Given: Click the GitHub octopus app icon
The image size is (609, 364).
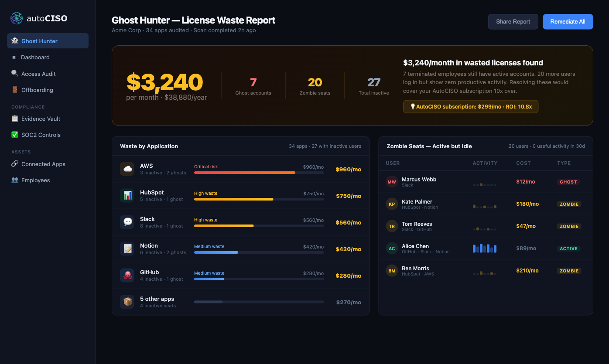Looking at the screenshot, I should [127, 276].
